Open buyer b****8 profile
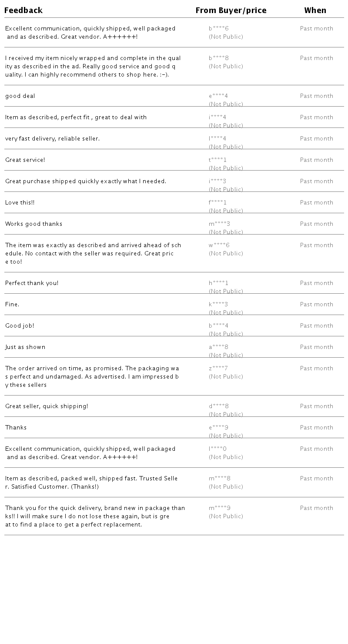348x644 pixels. click(219, 58)
